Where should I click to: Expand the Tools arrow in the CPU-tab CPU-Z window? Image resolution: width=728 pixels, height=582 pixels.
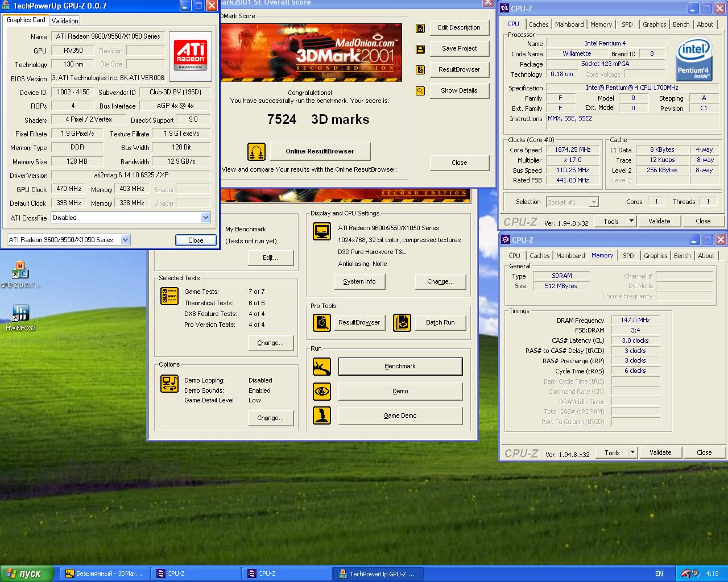click(631, 221)
